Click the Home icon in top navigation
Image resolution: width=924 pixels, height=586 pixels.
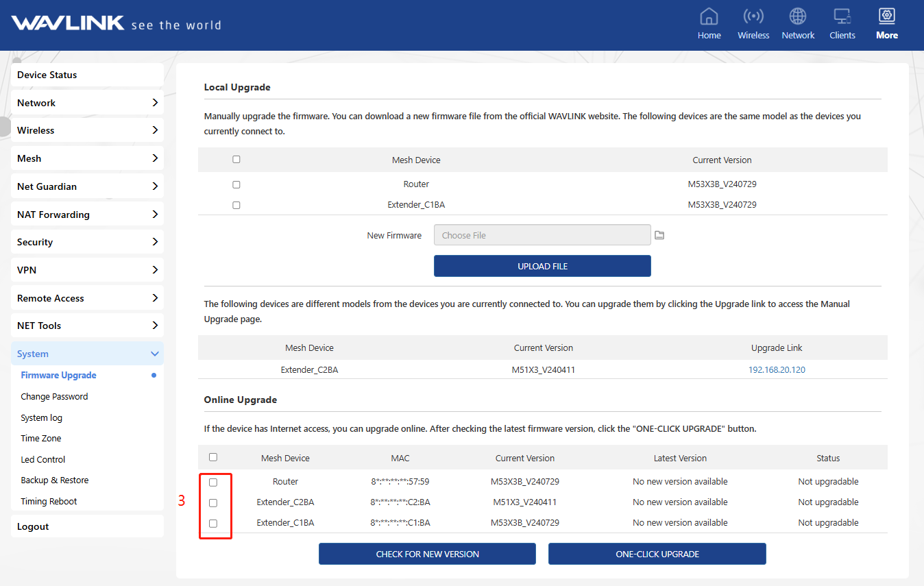click(709, 16)
